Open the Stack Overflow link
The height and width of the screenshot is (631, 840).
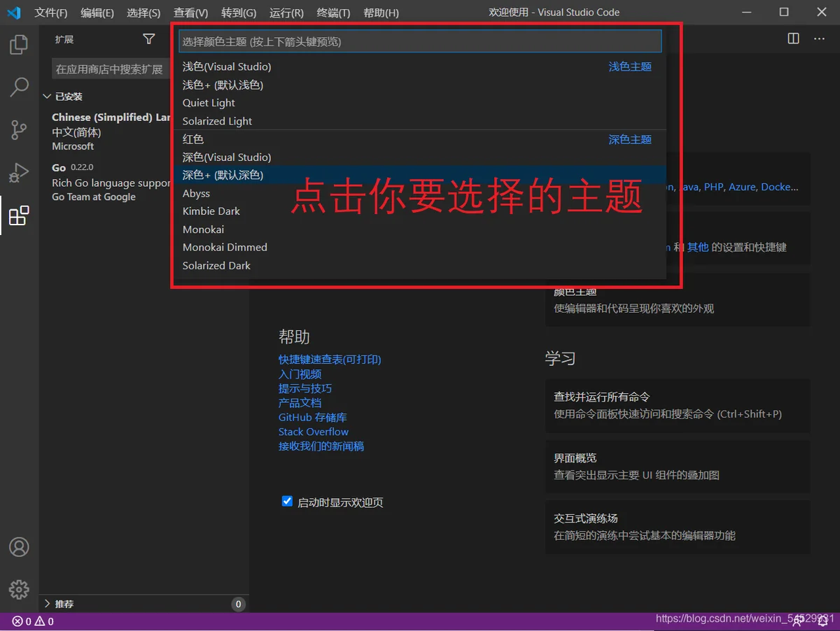[x=314, y=432]
